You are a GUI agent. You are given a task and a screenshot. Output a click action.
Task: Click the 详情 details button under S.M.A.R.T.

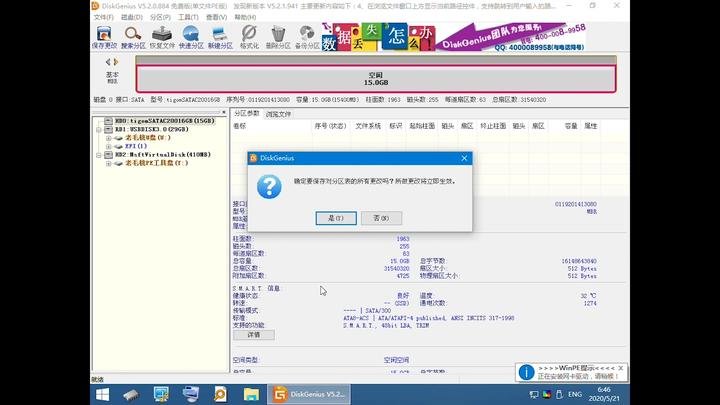[x=254, y=335]
